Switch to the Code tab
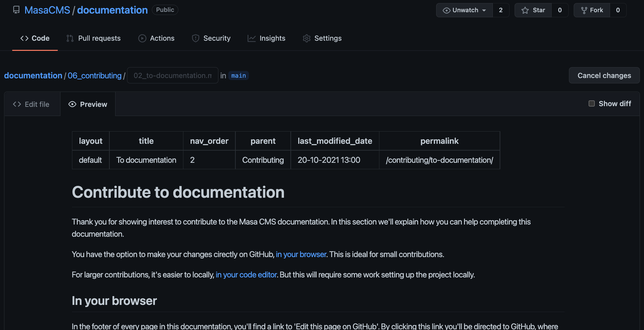Viewport: 644px width, 330px height. pyautogui.click(x=35, y=38)
